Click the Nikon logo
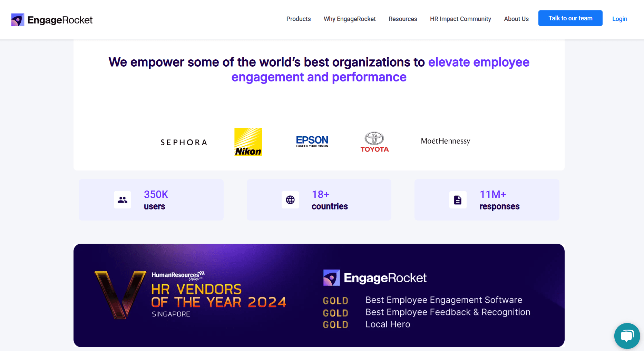The width and height of the screenshot is (644, 351). [248, 142]
